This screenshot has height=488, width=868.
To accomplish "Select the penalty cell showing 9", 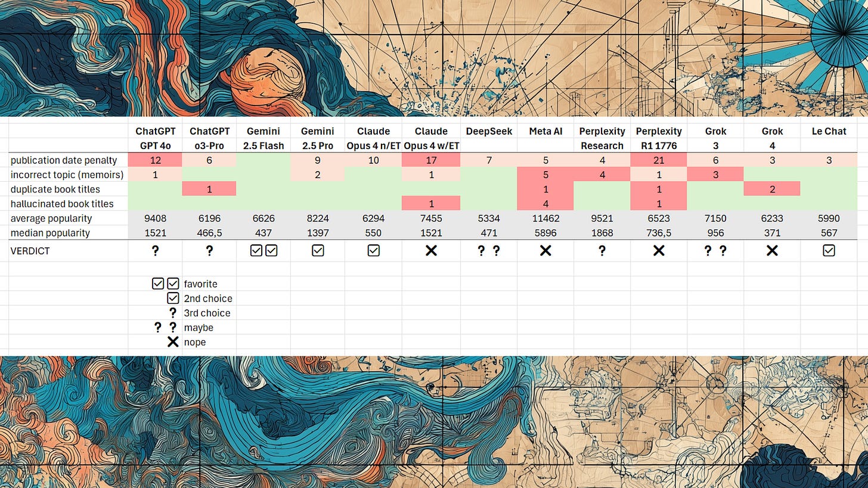I will (318, 160).
